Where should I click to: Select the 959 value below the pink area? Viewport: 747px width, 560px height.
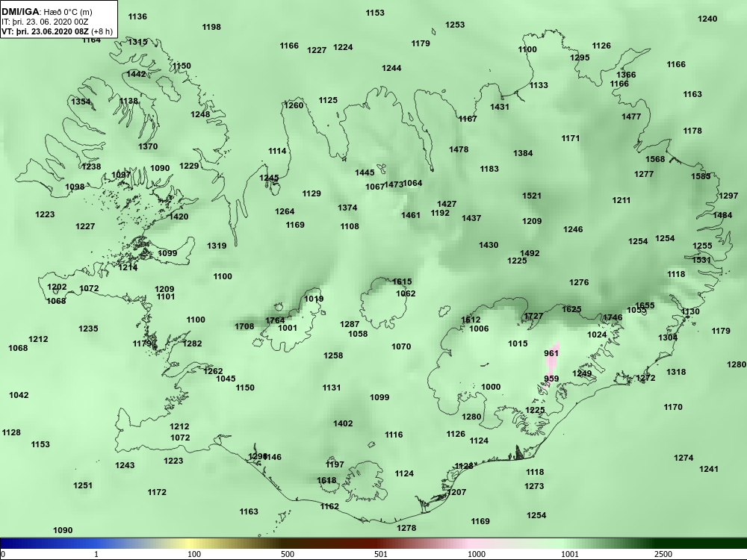(x=551, y=379)
